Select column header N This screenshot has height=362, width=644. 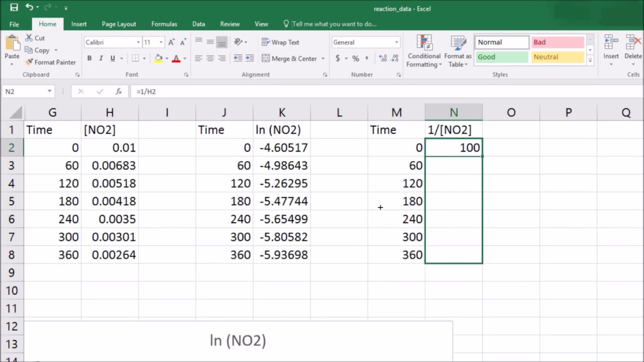point(454,113)
